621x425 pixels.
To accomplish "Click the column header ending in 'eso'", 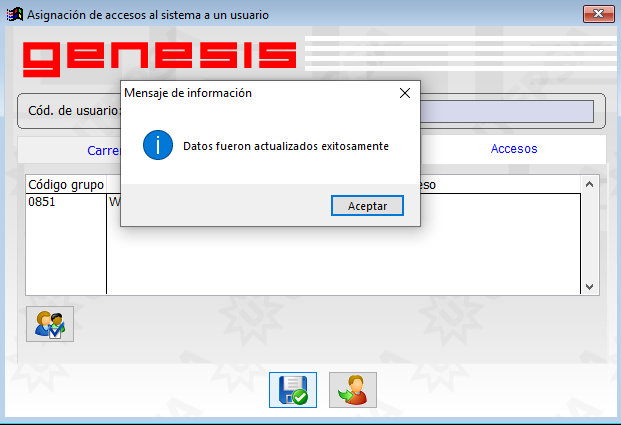I will coord(428,185).
